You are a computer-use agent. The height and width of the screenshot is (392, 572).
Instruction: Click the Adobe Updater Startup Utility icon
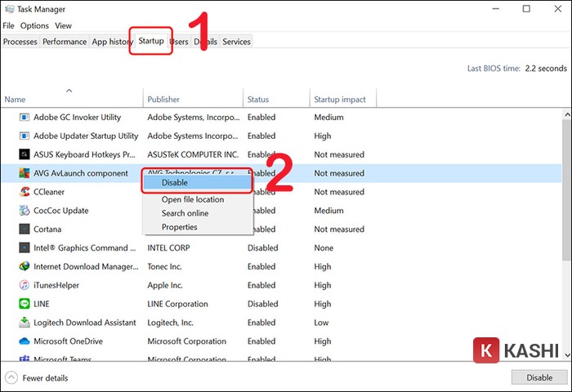pyautogui.click(x=24, y=136)
